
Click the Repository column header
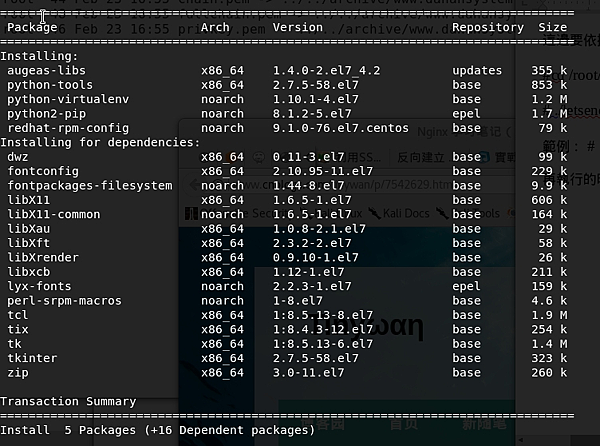487,28
